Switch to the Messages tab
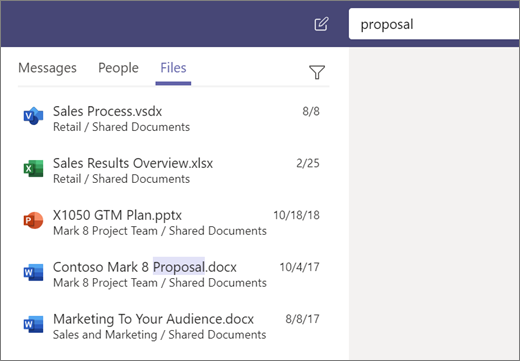520x361 pixels. pyautogui.click(x=47, y=68)
